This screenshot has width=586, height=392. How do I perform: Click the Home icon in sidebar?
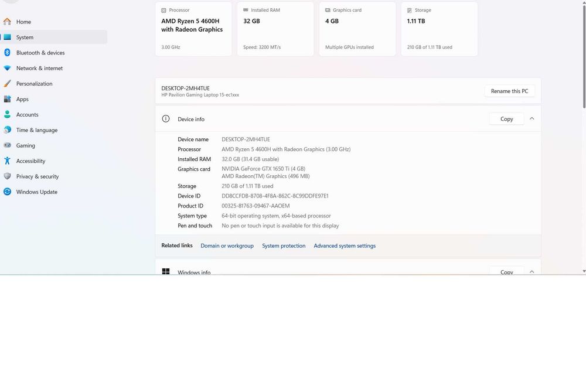[x=7, y=22]
